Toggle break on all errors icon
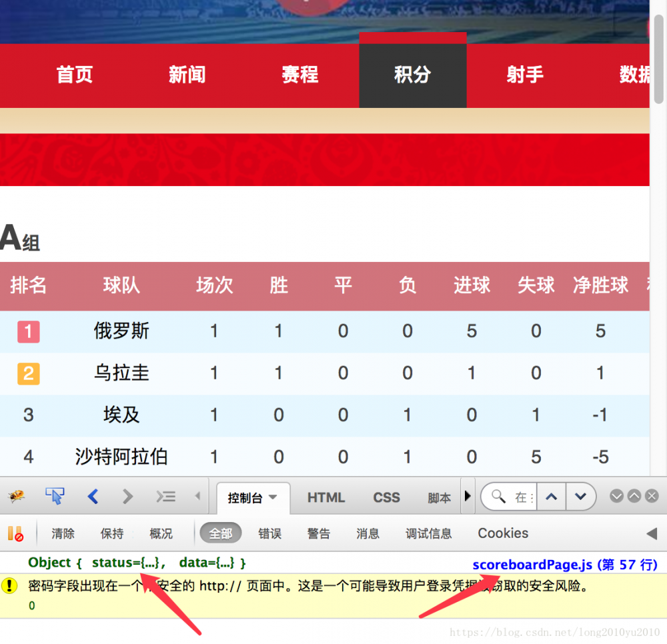This screenshot has height=644, width=667. click(15, 533)
